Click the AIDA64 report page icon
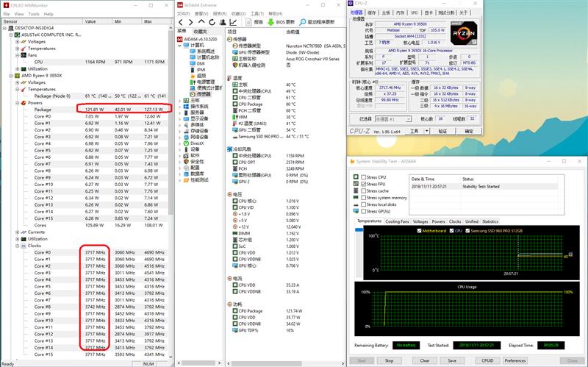Screen dimensions: 588x367 [x=248, y=22]
